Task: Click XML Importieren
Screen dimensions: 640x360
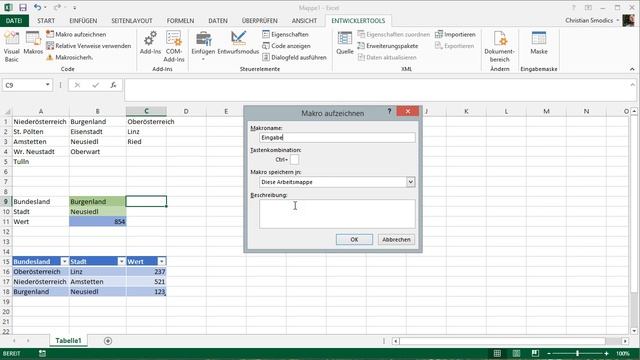Action: coord(455,34)
